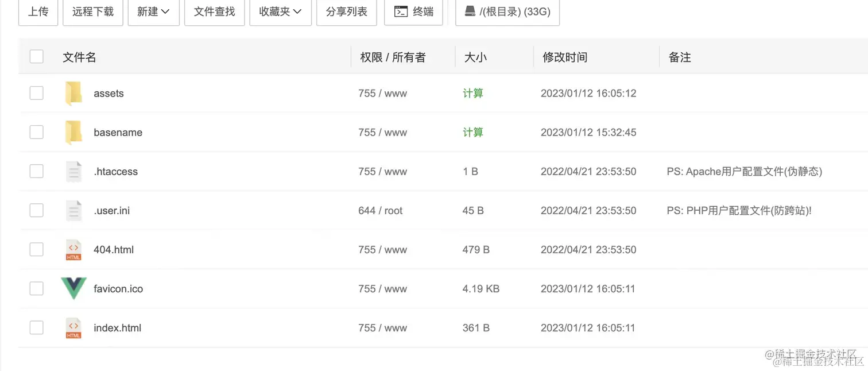Click 计算 size link for assets

click(x=473, y=94)
